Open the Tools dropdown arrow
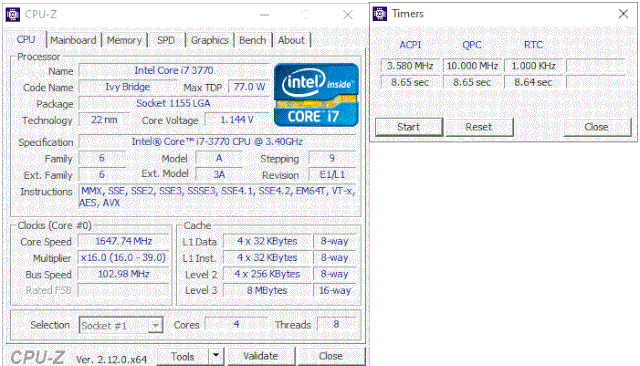This screenshot has width=640, height=366. (x=216, y=356)
